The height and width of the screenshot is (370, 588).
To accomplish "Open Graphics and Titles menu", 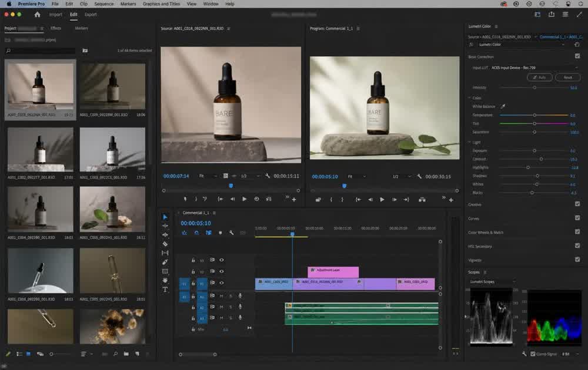I will [x=161, y=4].
